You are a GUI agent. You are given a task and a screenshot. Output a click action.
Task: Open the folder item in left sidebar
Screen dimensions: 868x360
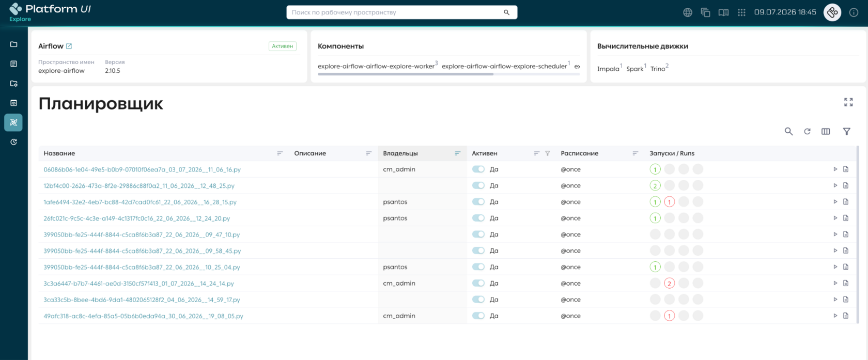(13, 44)
